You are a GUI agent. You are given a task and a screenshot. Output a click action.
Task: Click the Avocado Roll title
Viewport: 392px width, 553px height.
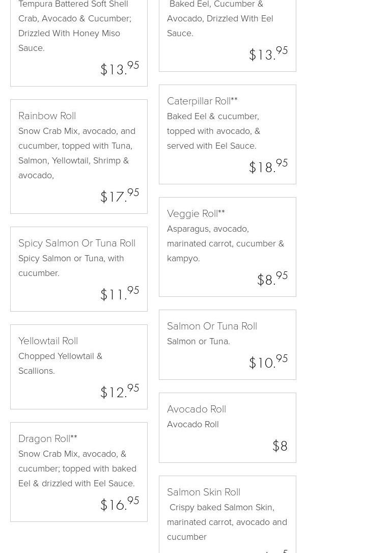197,409
